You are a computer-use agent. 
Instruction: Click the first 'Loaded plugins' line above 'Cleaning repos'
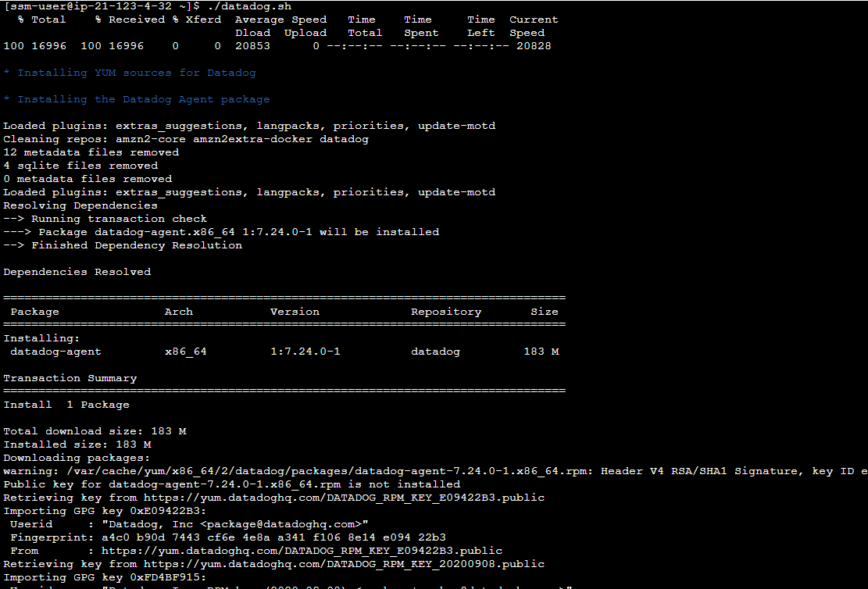tap(250, 126)
